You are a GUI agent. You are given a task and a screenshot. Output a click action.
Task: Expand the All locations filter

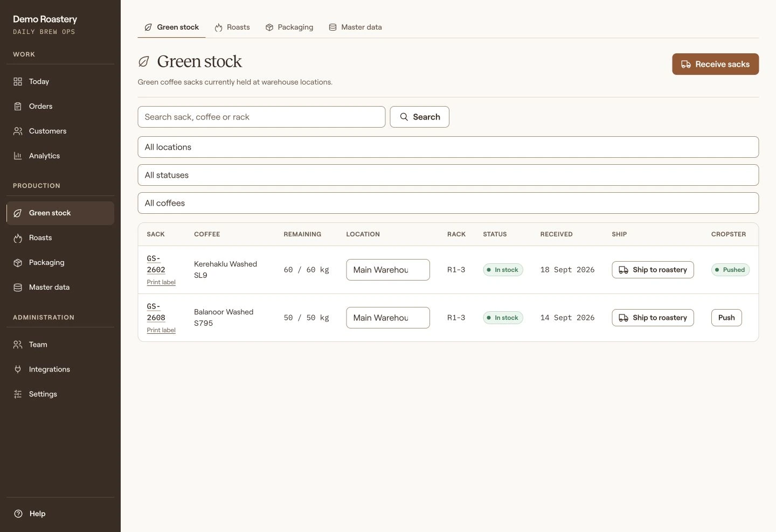coord(448,147)
